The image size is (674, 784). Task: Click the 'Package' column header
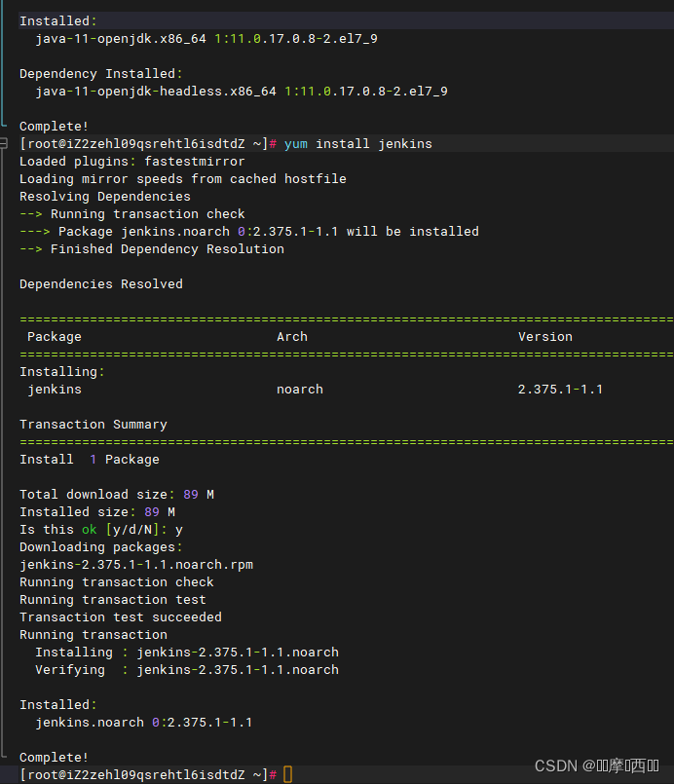point(55,337)
